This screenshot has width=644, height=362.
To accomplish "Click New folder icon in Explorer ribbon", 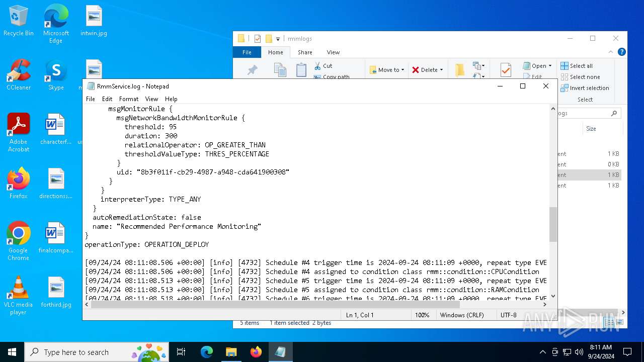I will pos(459,70).
